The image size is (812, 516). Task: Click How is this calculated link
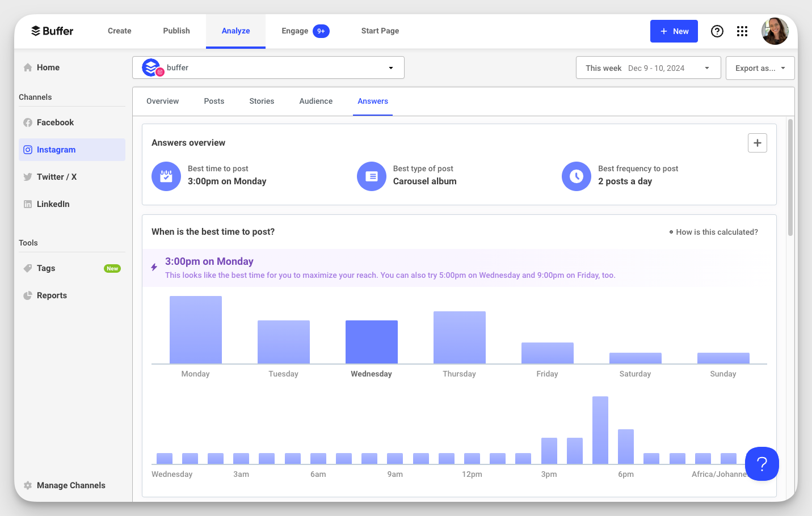(716, 232)
